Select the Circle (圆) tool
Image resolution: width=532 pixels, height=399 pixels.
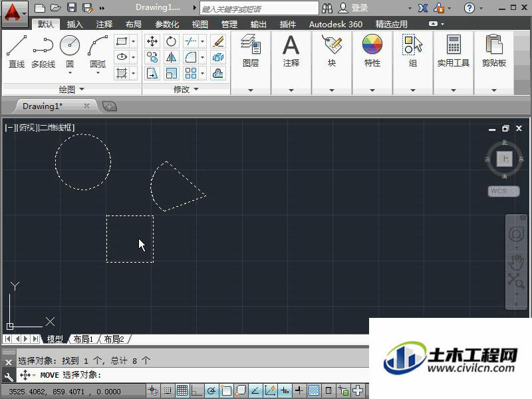click(x=70, y=51)
